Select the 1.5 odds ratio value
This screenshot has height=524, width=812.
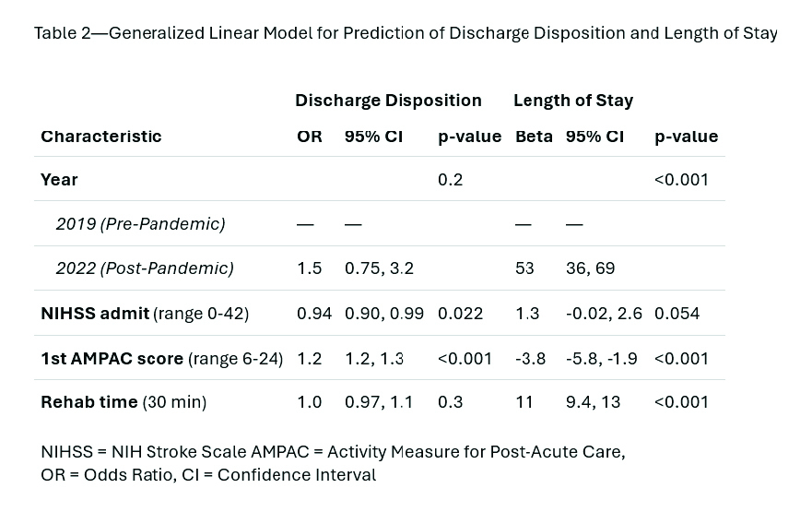tap(309, 268)
